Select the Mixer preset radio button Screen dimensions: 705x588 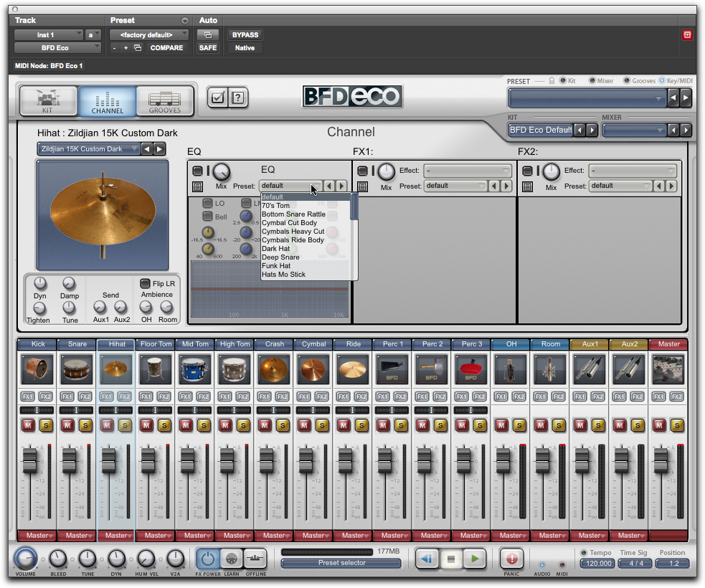[x=592, y=80]
